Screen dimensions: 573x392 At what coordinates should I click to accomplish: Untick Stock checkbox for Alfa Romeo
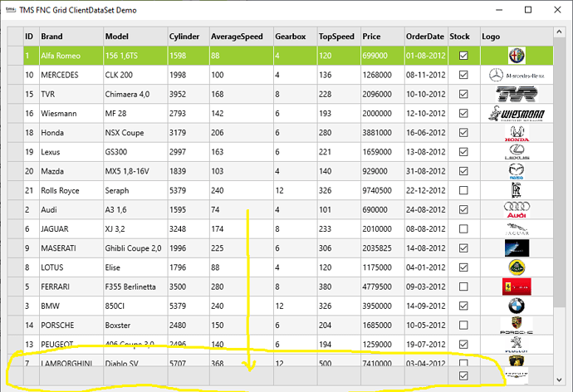click(463, 56)
